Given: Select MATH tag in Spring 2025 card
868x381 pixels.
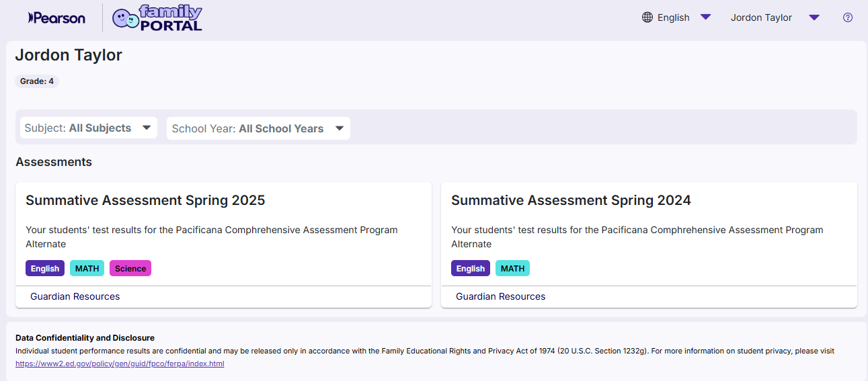Looking at the screenshot, I should click(87, 269).
